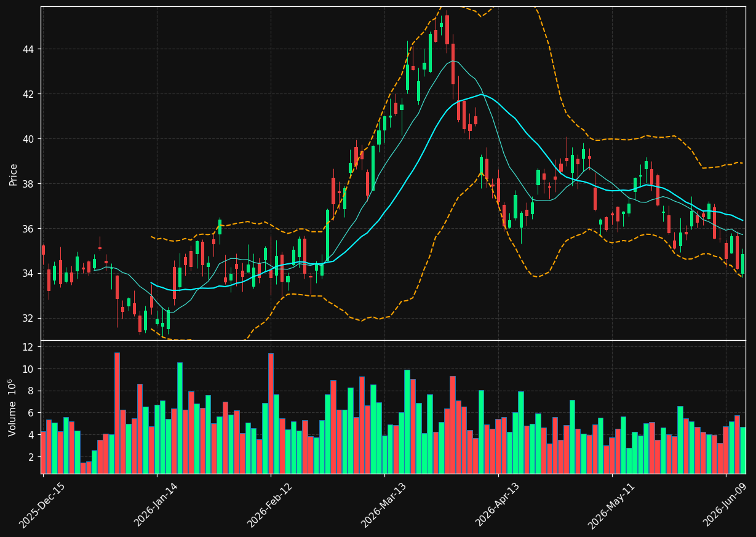756x537 pixels.
Task: Click the 2026-Jun-09 date label
Action: click(725, 505)
